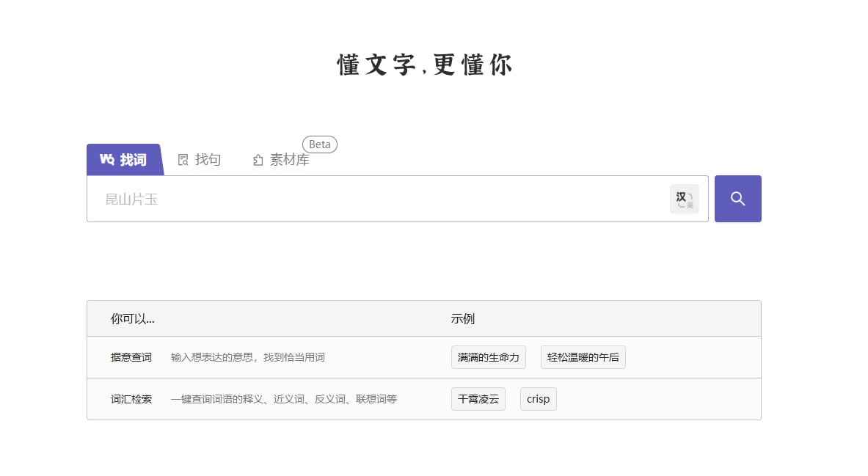Click the Beta badge above 素材库

pos(319,144)
